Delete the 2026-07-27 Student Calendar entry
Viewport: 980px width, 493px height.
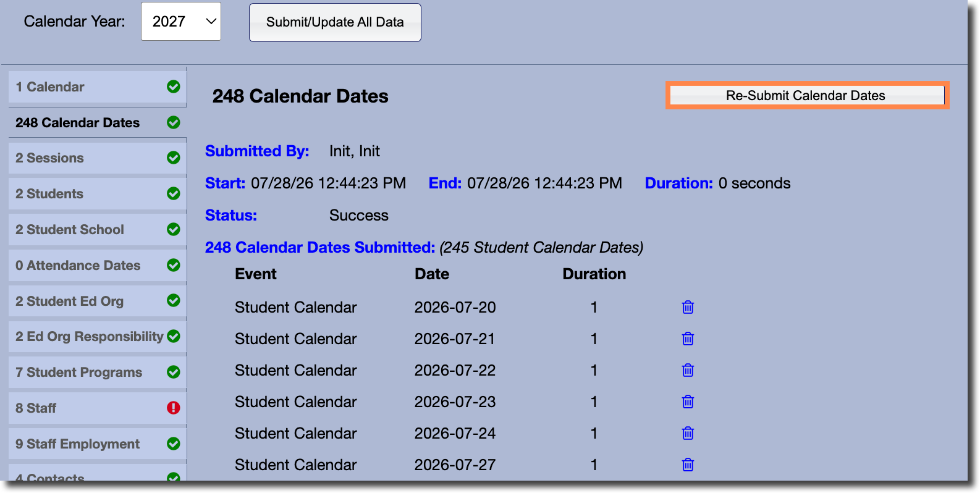[688, 465]
